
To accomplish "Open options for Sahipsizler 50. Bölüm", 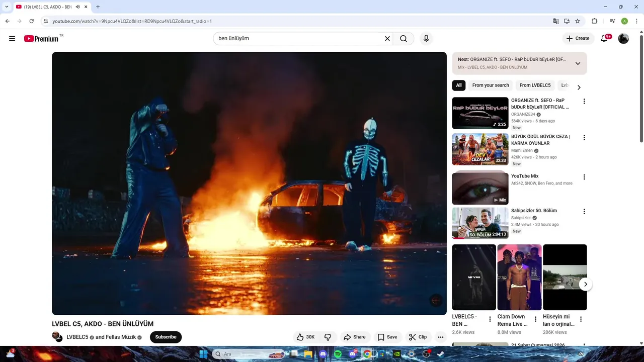I will click(x=584, y=212).
